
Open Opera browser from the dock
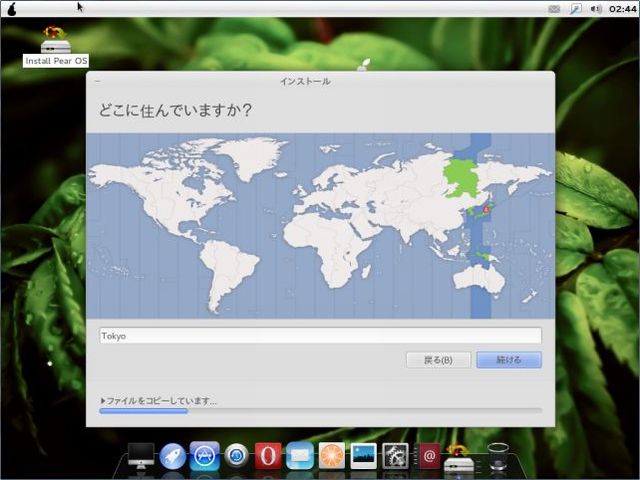coord(268,456)
